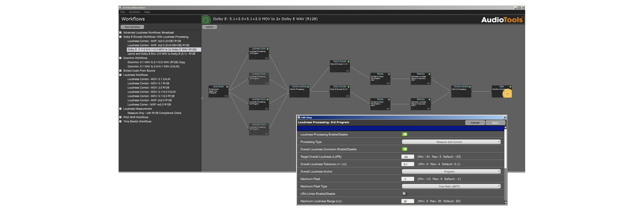Toggle Overall Loudness Correction Enable/Disable switch
The width and height of the screenshot is (644, 209).
[x=405, y=149]
